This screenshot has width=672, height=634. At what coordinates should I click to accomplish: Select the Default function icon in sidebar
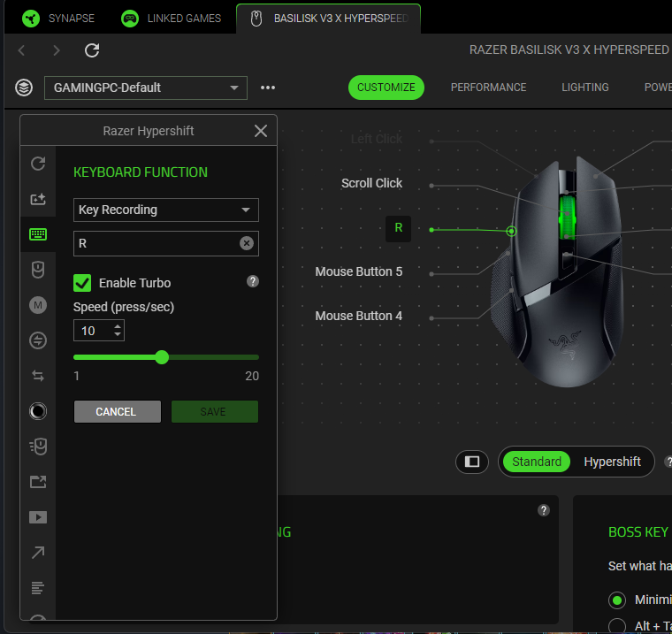click(38, 164)
